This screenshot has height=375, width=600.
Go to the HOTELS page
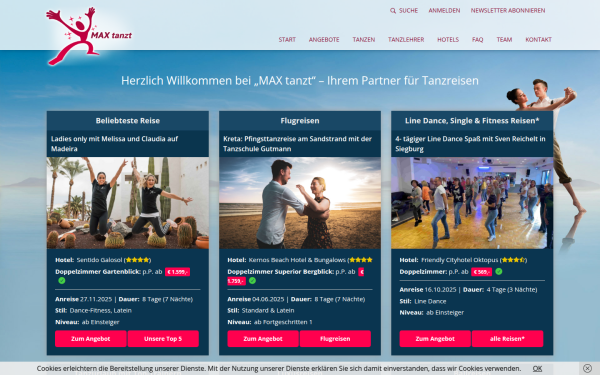pyautogui.click(x=448, y=39)
